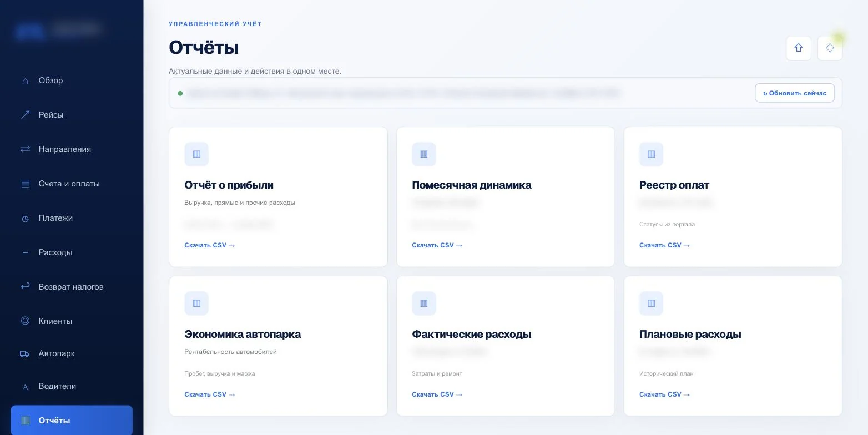Download the Плановые расходы CSV
The width and height of the screenshot is (868, 435).
pos(665,394)
